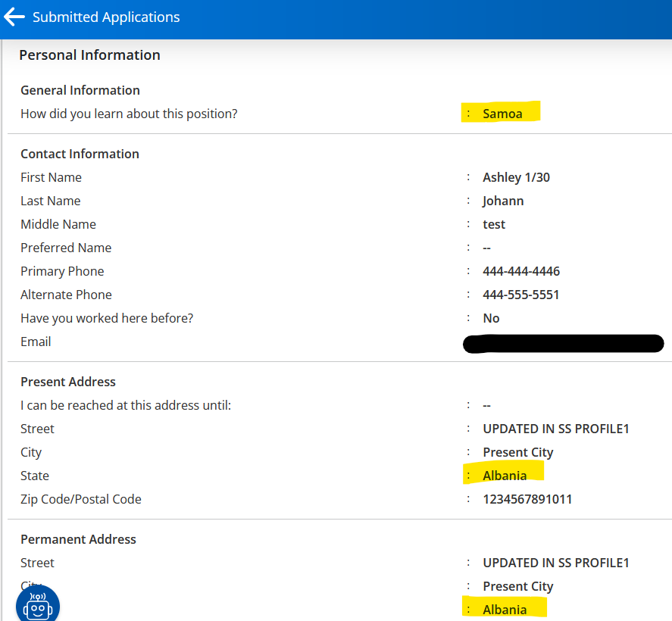The image size is (672, 621).
Task: Select the Primary Phone number 444-444-4446
Action: coord(520,270)
